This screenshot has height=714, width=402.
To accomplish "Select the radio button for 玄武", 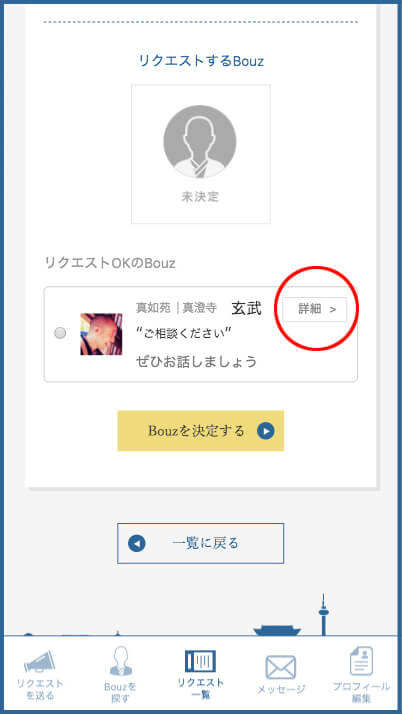I will tap(60, 333).
